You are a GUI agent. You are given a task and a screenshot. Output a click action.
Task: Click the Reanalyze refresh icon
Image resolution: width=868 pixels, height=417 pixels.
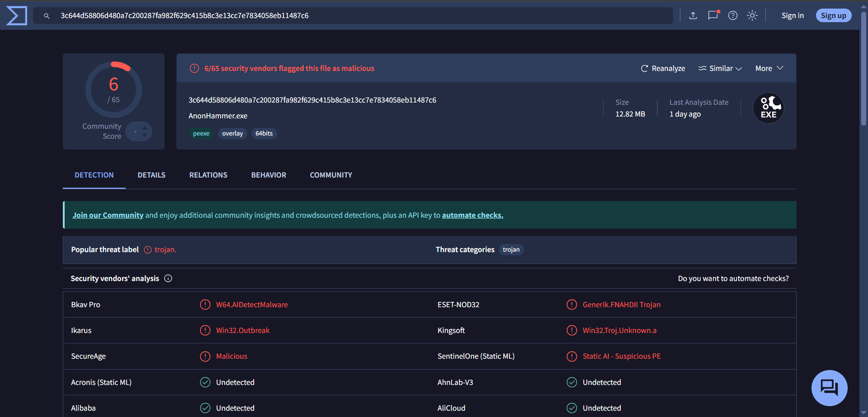tap(644, 69)
